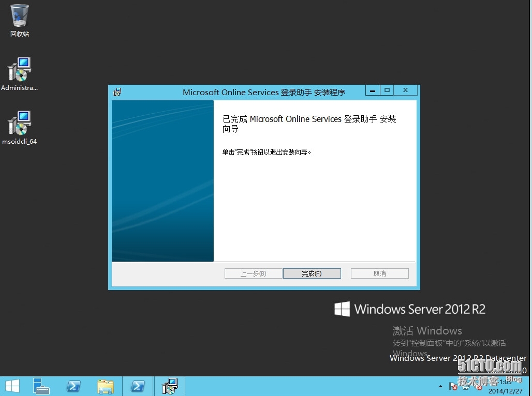Click the '单击"完成"按钮以退出安装向导' text

(x=267, y=152)
